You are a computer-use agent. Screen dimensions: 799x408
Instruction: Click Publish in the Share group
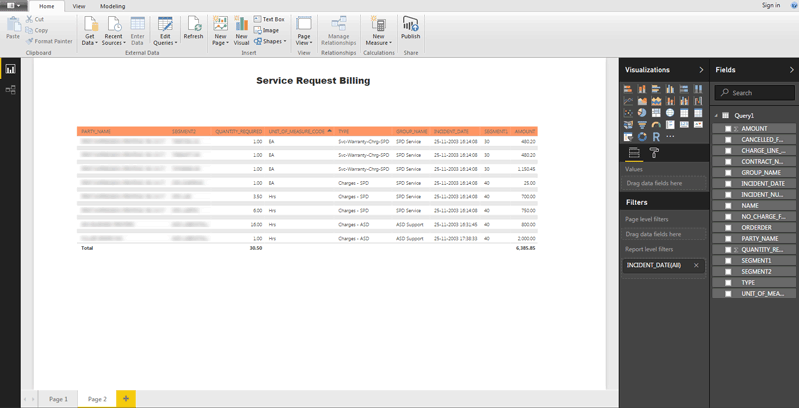click(x=410, y=28)
